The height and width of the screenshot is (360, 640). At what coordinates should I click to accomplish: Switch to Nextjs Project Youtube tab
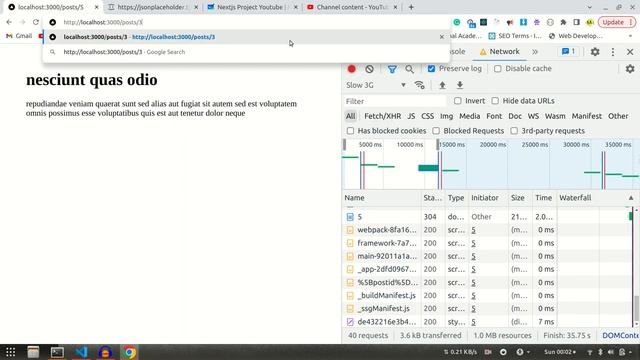pos(252,7)
